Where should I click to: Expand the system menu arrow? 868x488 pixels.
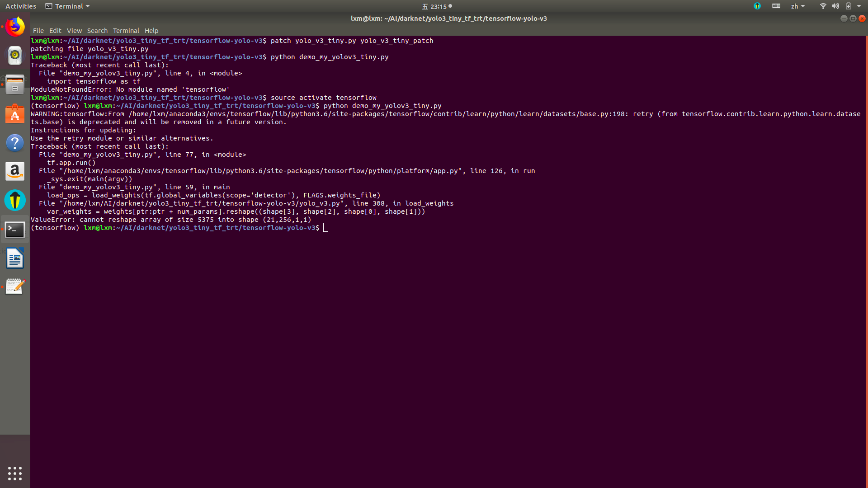coord(859,6)
